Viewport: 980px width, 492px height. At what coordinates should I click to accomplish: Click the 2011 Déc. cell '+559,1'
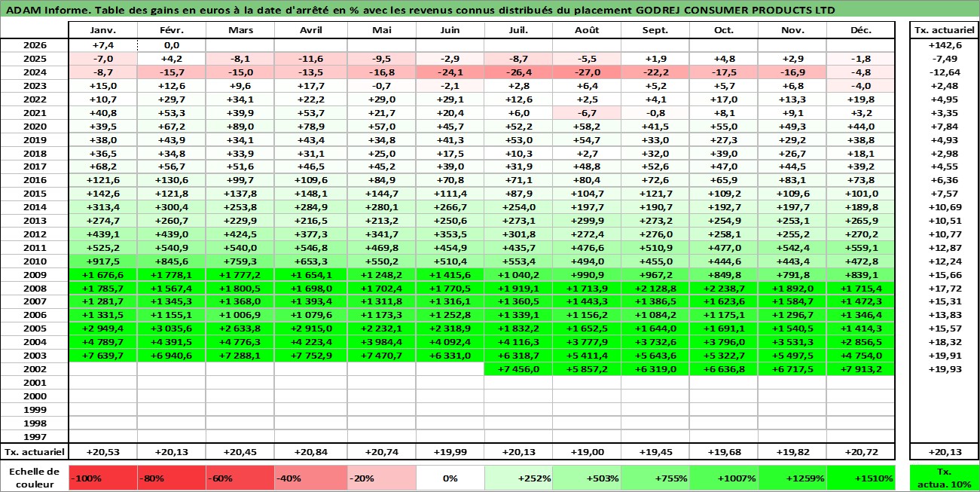(861, 248)
